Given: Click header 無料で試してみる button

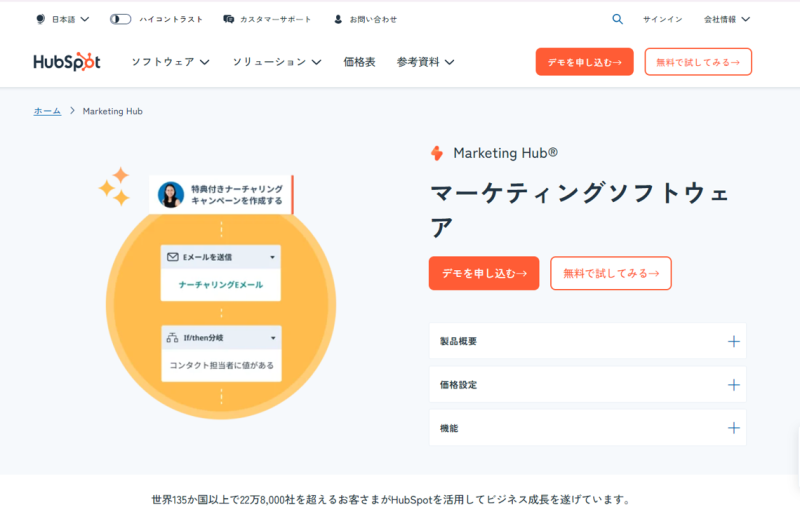Looking at the screenshot, I should (x=698, y=62).
